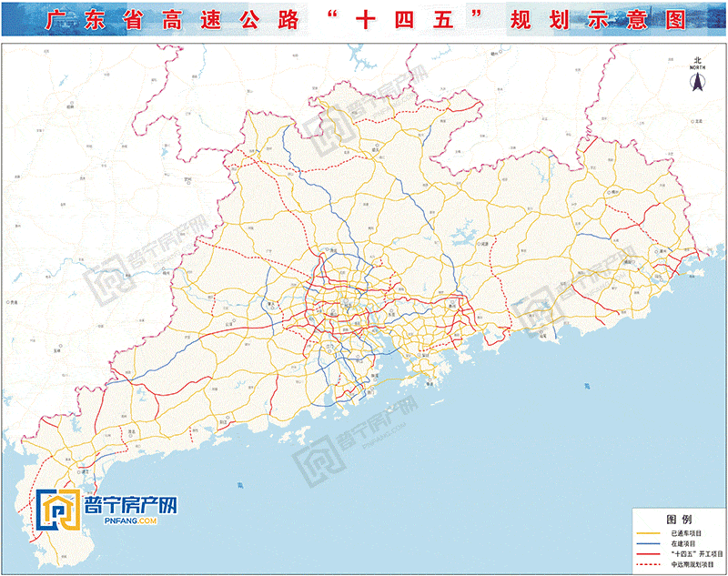728x576 pixels.
Task: Click the dashed red line legend swatch
Action: tap(648, 564)
